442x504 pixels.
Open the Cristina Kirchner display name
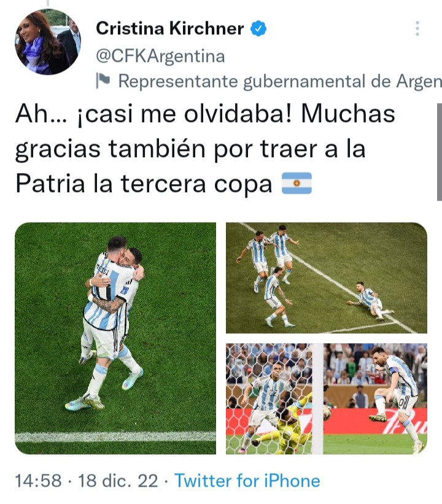[169, 28]
